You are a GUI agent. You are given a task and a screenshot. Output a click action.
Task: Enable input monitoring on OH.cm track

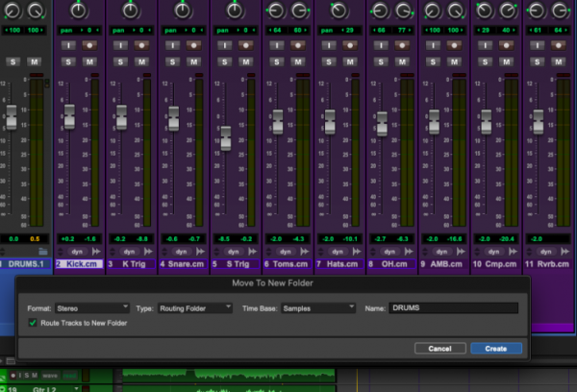click(x=381, y=45)
